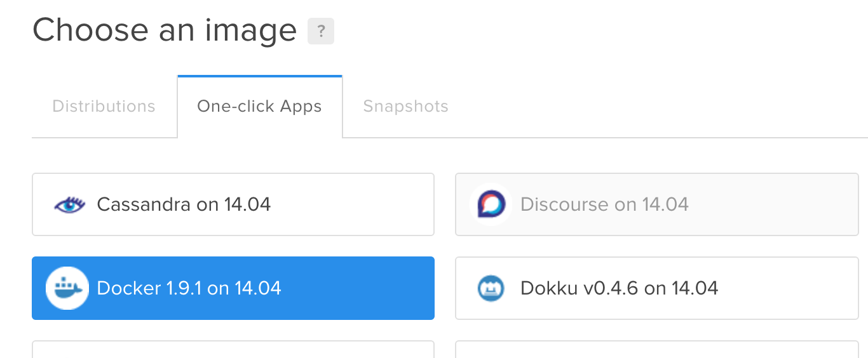Choose Dokku v0.4.6 on 14.04 image

pyautogui.click(x=656, y=288)
